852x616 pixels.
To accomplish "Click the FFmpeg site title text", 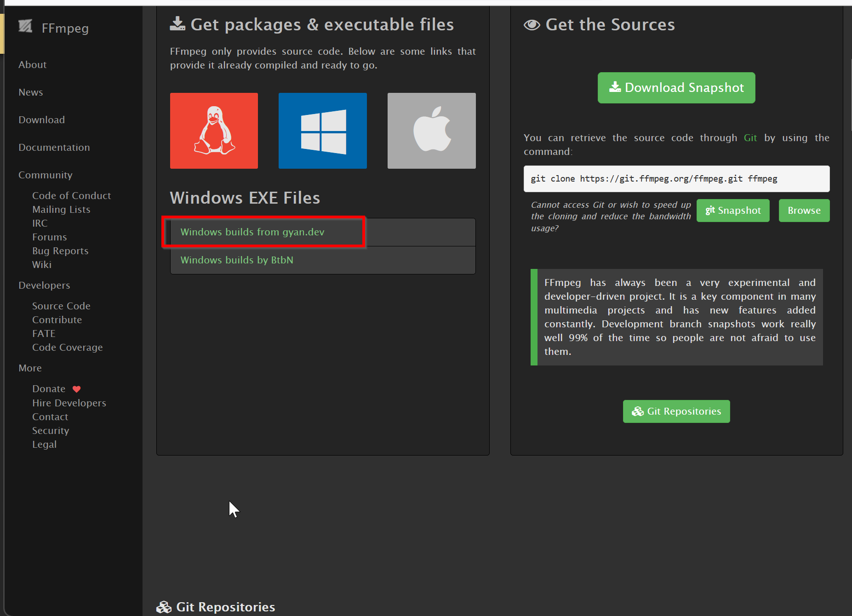I will [x=65, y=29].
